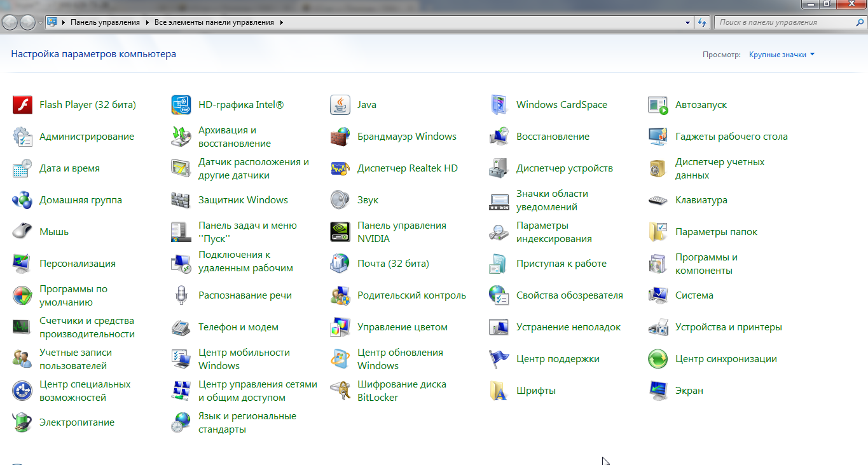868x465 pixels.
Task: Open the Почта (32 бита) icon
Action: pos(340,264)
